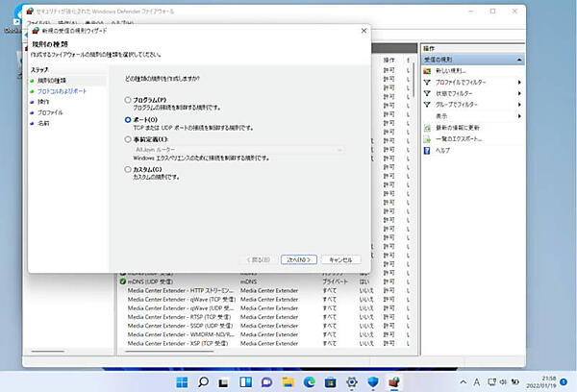Screen dimensions: 577x392
Task: Click the network icon in system tray
Action: [491, 382]
